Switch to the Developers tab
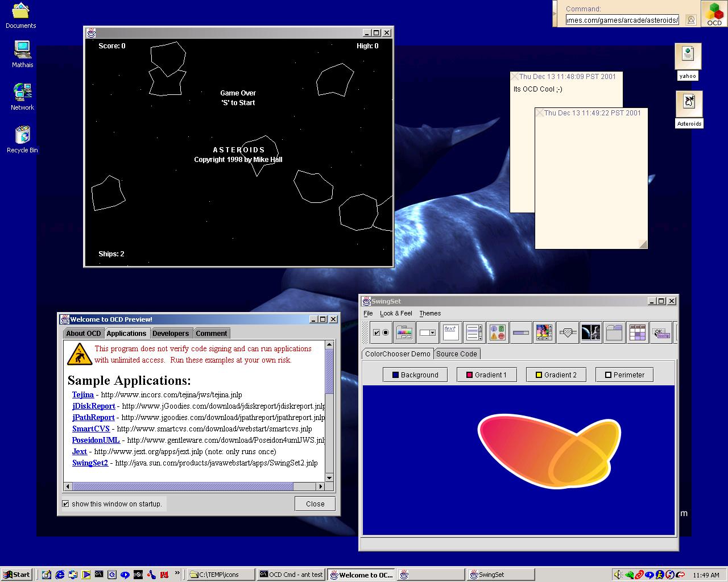Image resolution: width=728 pixels, height=582 pixels. [170, 333]
